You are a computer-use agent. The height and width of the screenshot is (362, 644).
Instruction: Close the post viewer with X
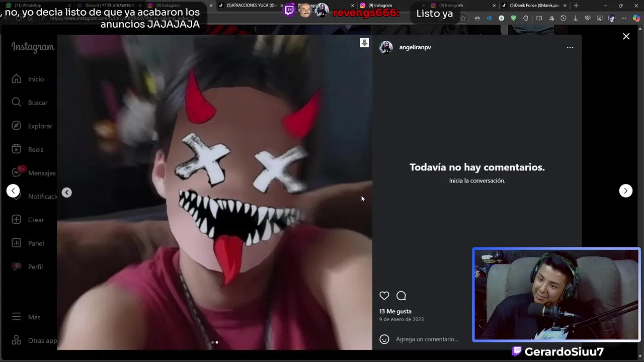[626, 36]
